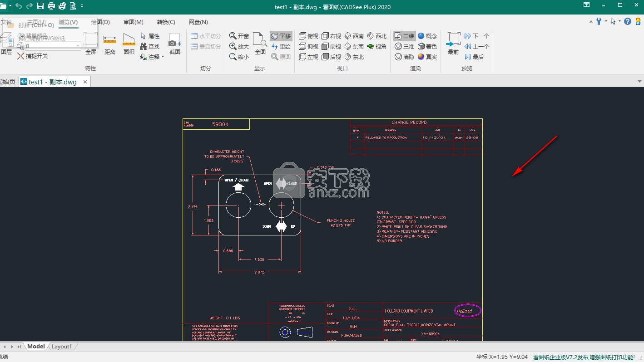Toggle the 捕捉开关 snap switch
644x362 pixels.
[x=32, y=56]
